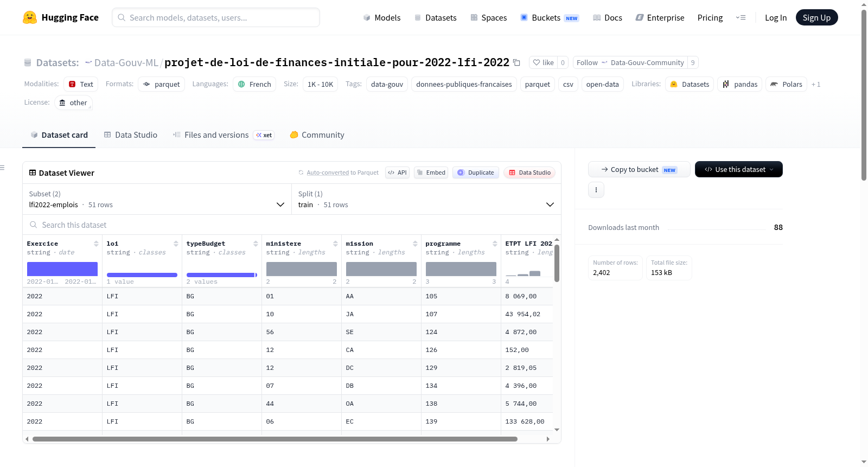868x467 pixels.
Task: Click the Hugging Face logo icon
Action: pyautogui.click(x=30, y=17)
